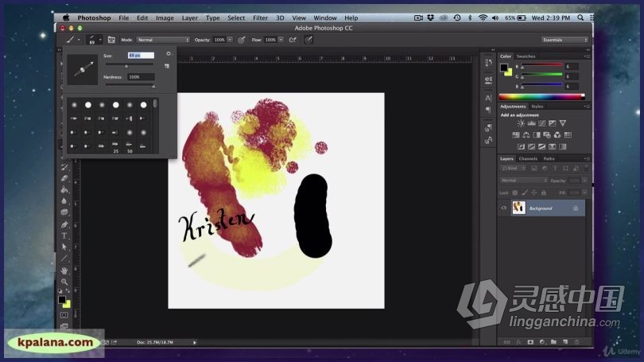Screen dimensions: 644x362
Task: Select the Pen tool
Action: click(64, 225)
